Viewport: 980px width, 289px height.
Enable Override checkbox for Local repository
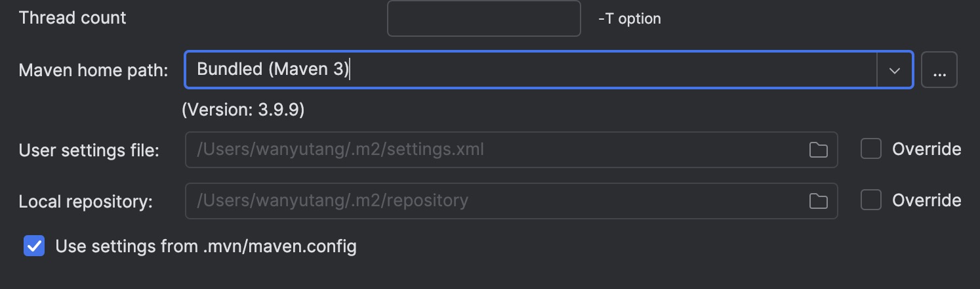(871, 200)
